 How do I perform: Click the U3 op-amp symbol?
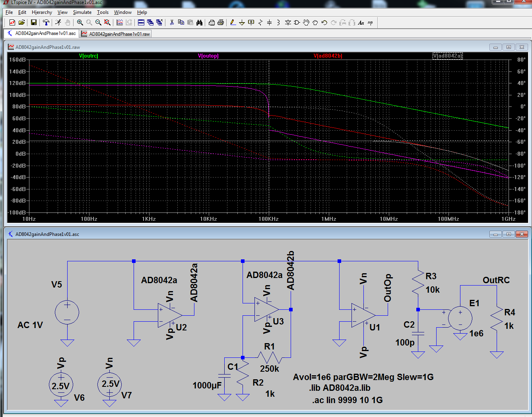(266, 309)
